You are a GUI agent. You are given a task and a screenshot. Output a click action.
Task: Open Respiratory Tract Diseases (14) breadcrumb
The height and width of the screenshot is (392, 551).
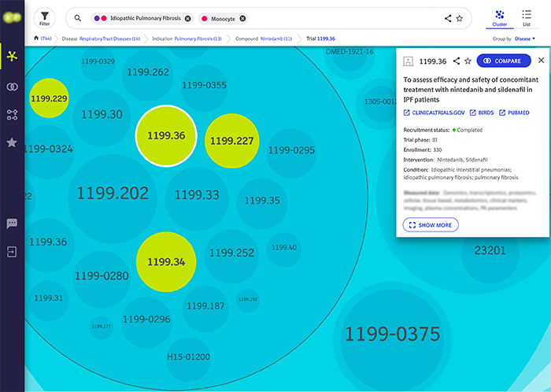[109, 39]
